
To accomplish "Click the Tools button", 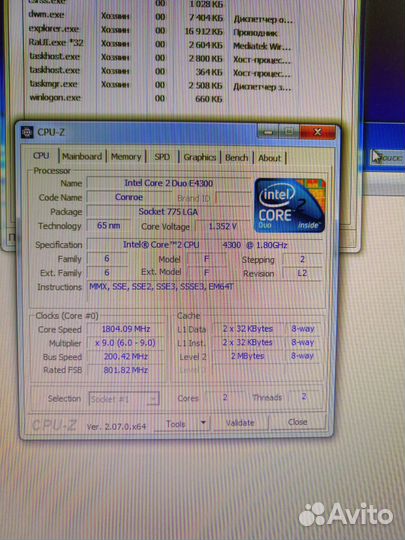I will 176,424.
